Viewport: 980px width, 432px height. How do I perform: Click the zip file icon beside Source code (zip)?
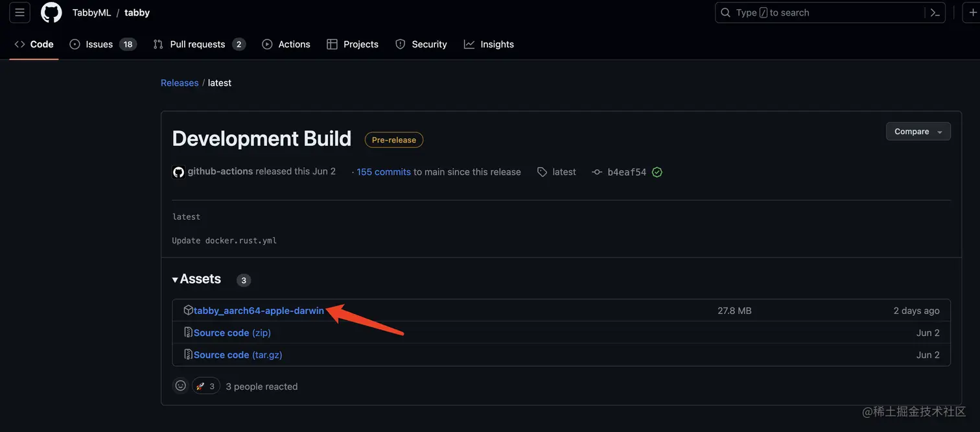[188, 332]
